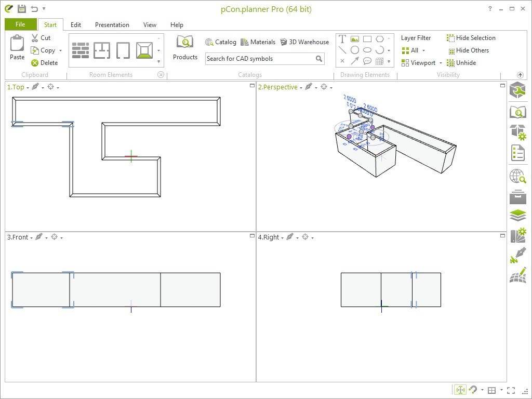Switch to the Help ribbon tab
This screenshot has width=532, height=399.
[177, 25]
